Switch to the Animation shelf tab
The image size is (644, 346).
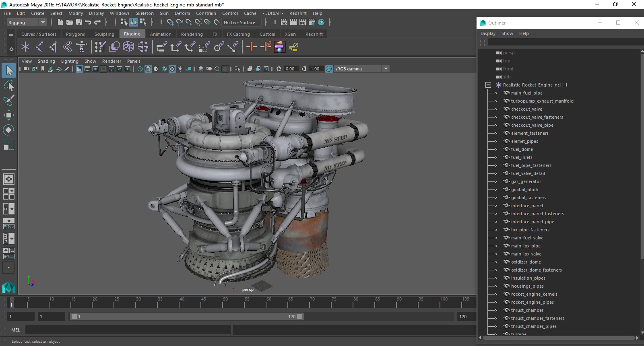coord(161,34)
